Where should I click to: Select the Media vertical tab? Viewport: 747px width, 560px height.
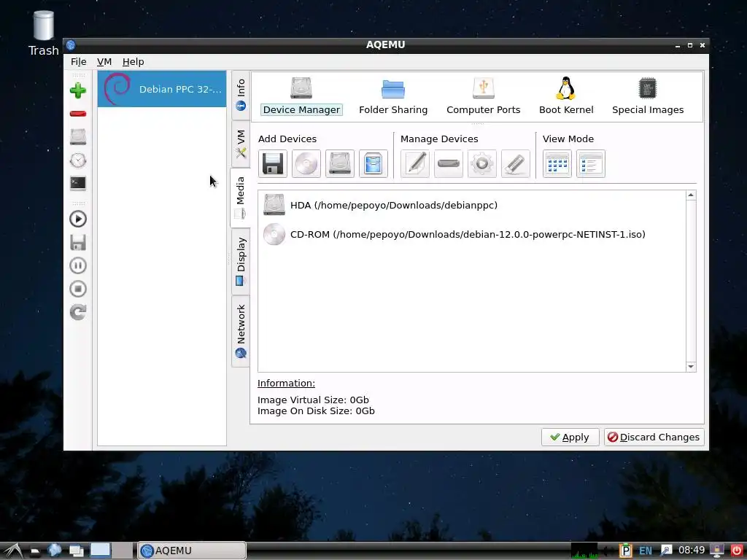(241, 198)
